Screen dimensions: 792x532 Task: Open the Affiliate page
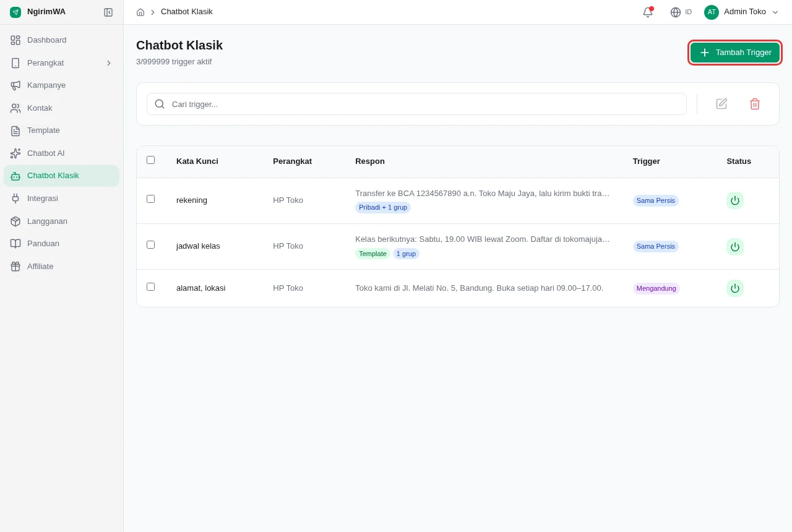click(x=62, y=267)
